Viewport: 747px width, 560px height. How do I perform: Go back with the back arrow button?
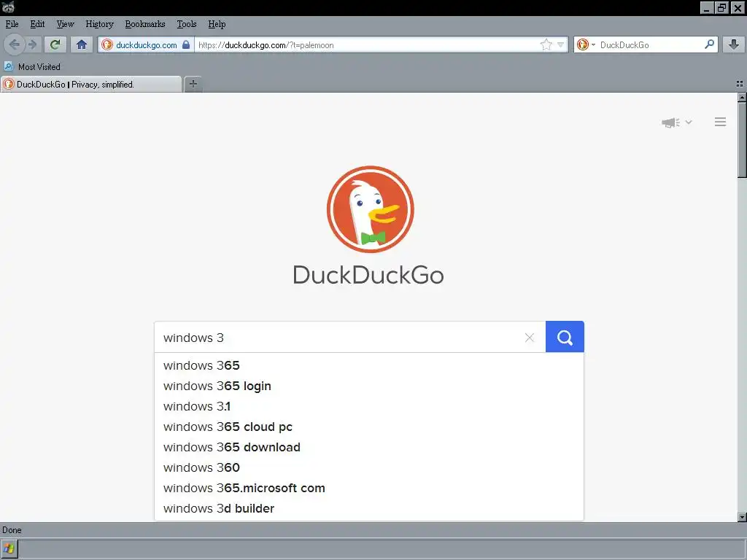(x=14, y=44)
